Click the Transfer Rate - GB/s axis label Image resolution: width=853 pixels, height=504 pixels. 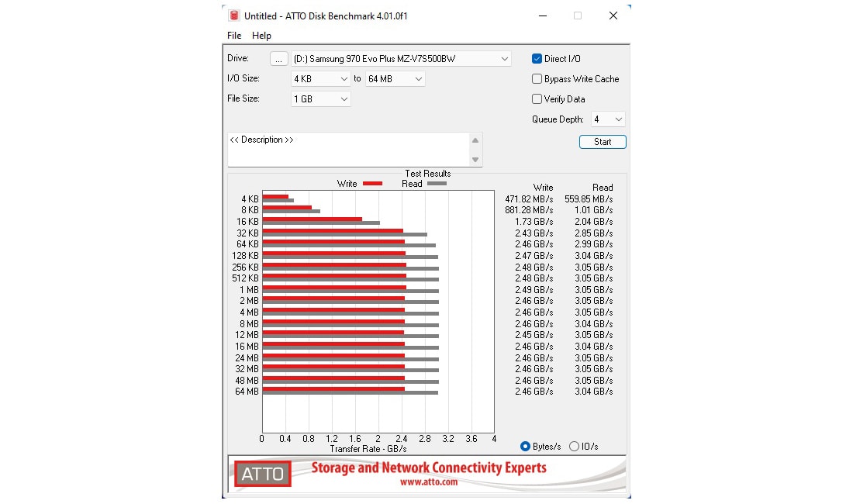point(368,449)
